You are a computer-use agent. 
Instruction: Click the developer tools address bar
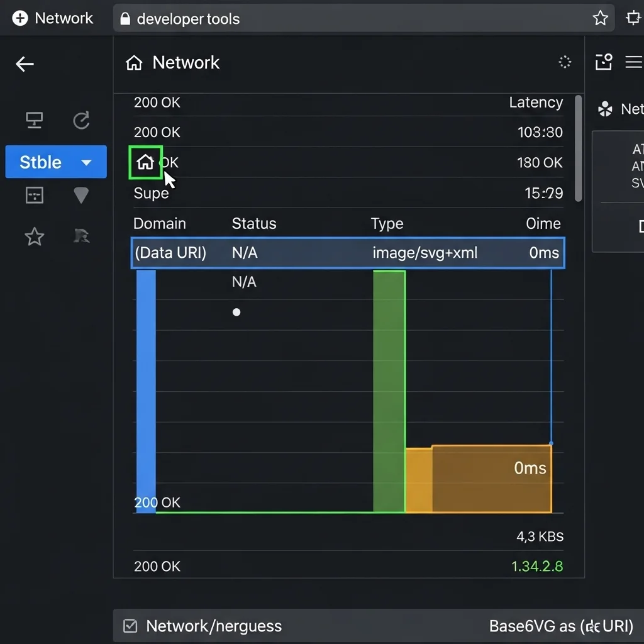pyautogui.click(x=352, y=18)
